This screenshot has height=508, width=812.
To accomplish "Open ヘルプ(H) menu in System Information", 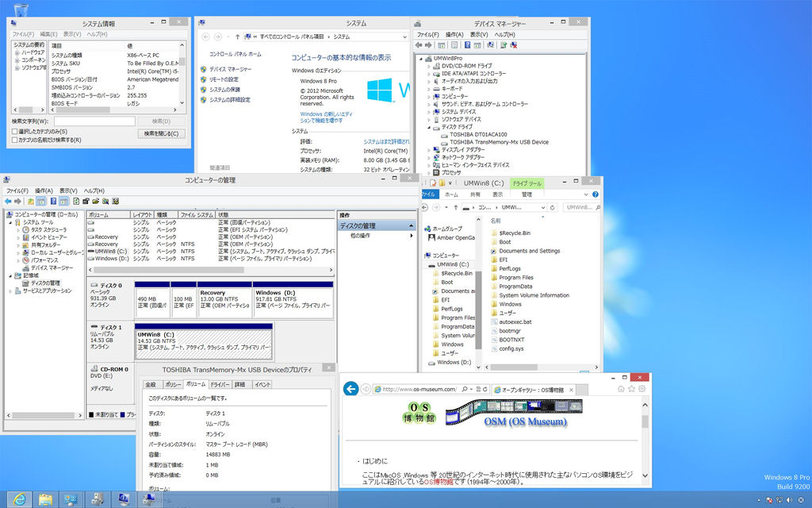I will click(x=97, y=34).
